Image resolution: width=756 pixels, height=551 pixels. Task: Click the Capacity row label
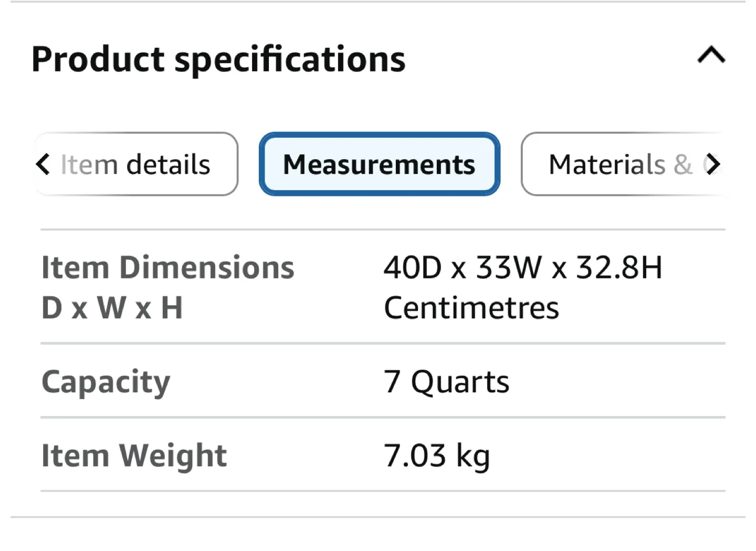pyautogui.click(x=106, y=382)
